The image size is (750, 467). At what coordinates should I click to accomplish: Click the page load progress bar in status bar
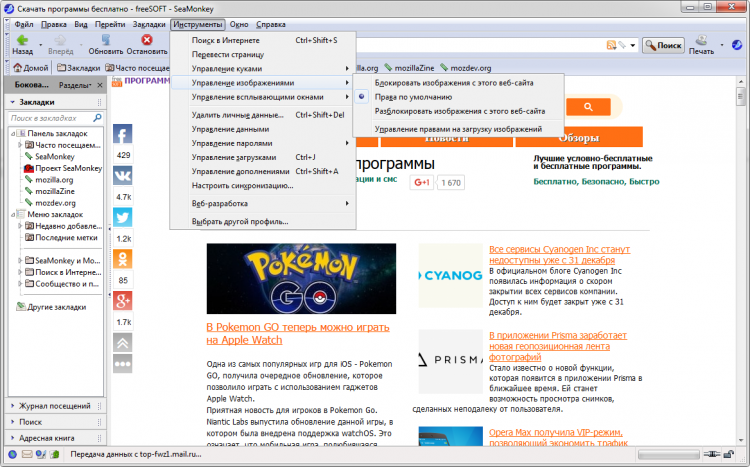click(x=668, y=454)
